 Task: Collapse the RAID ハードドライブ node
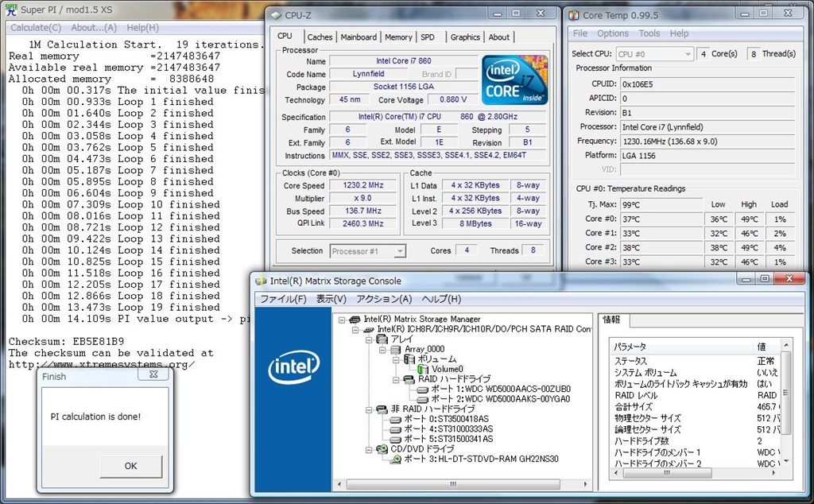coord(396,380)
